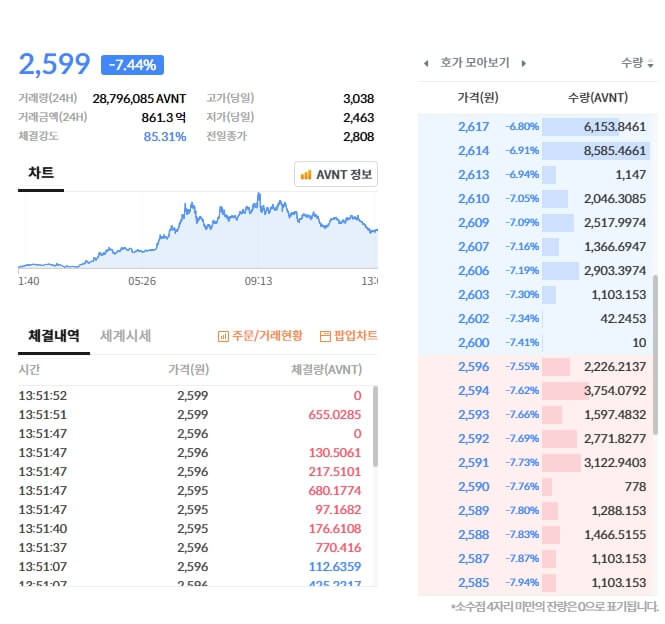Click trade volume 770.416
The image size is (665, 624).
click(338, 548)
